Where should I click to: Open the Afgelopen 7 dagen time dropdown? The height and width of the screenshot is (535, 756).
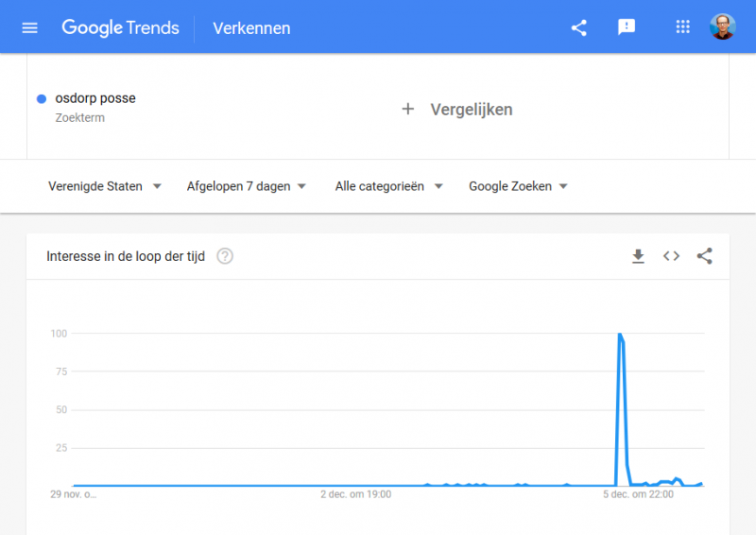click(247, 186)
